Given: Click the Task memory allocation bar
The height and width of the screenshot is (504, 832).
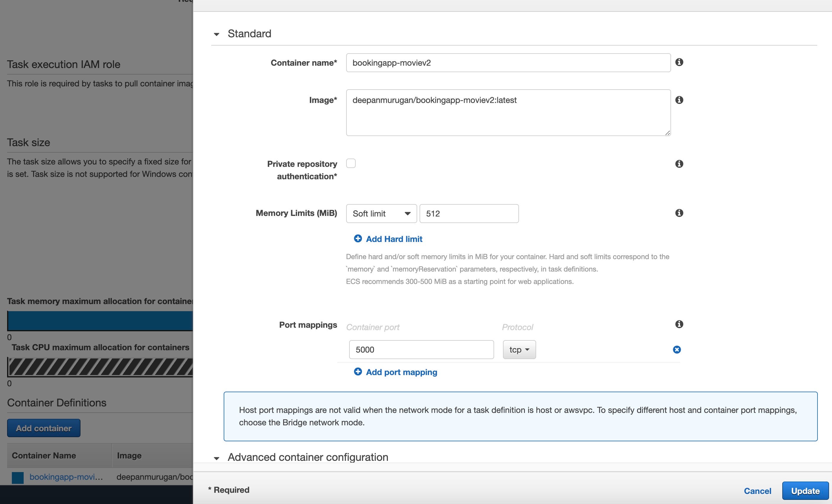Looking at the screenshot, I should tap(100, 321).
